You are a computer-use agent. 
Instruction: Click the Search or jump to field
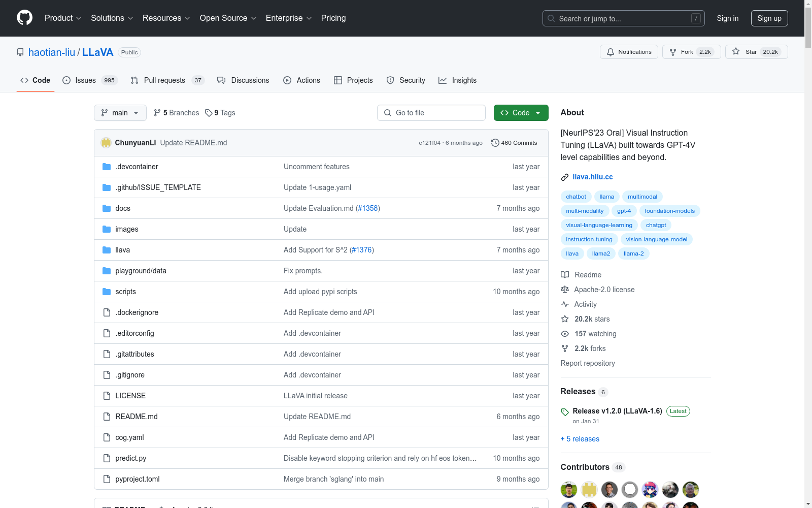click(x=624, y=18)
